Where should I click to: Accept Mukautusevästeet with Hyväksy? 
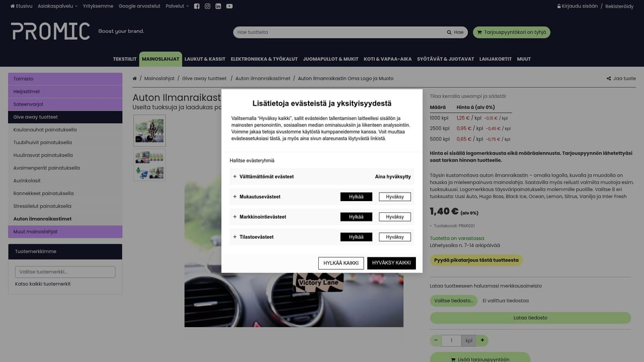395,197
